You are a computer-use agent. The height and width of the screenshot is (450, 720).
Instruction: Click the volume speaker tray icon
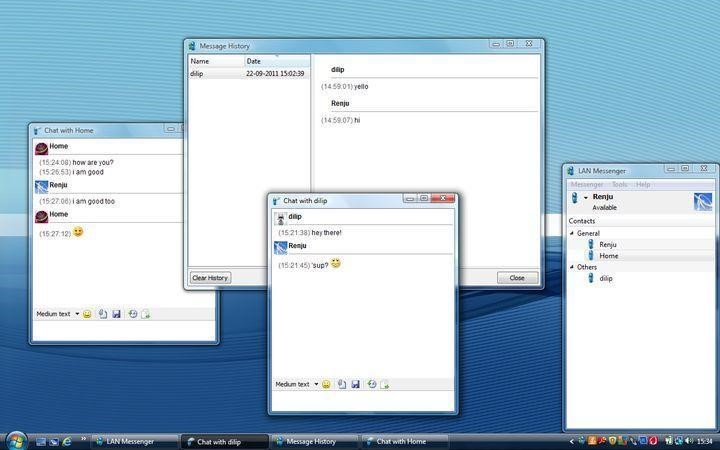(689, 441)
